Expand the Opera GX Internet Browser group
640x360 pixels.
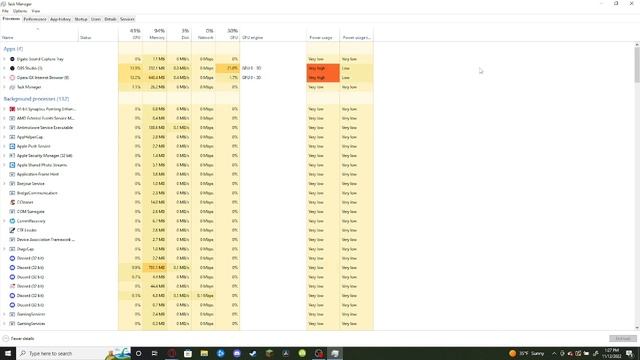[4, 78]
